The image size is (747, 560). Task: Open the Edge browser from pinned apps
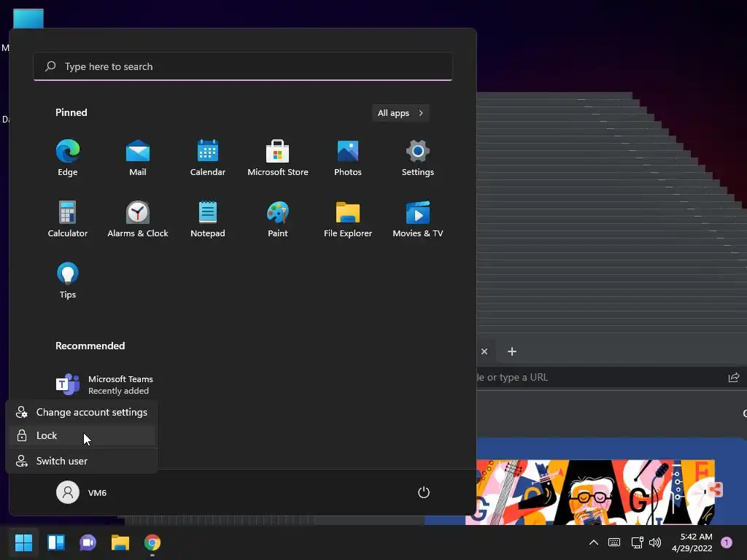pos(68,158)
